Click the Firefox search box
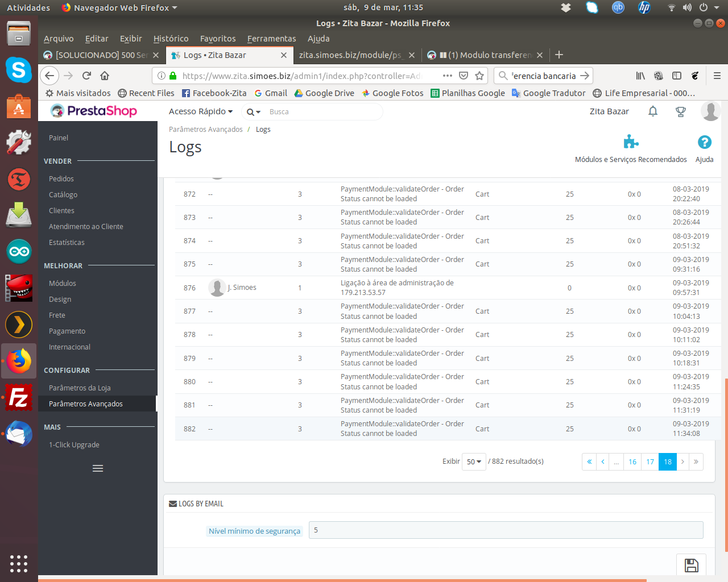The width and height of the screenshot is (728, 582). coord(543,76)
